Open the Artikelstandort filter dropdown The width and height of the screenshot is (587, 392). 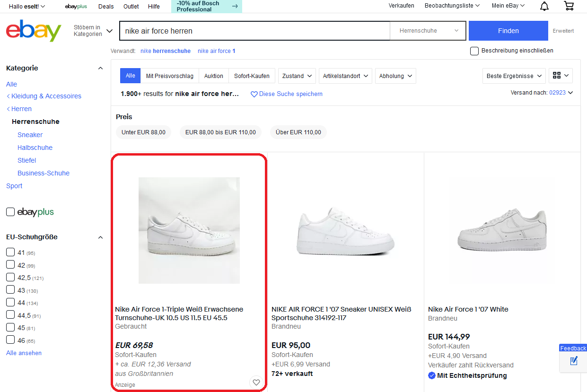click(345, 76)
